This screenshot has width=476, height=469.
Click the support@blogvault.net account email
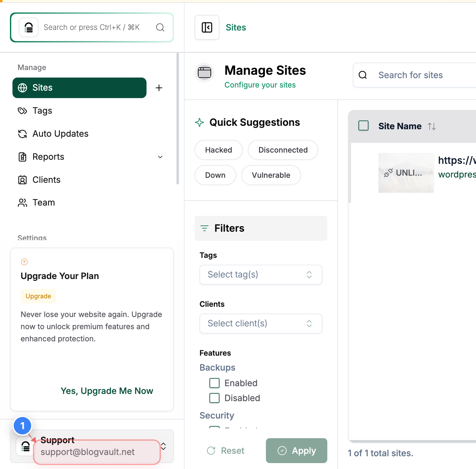(x=88, y=452)
